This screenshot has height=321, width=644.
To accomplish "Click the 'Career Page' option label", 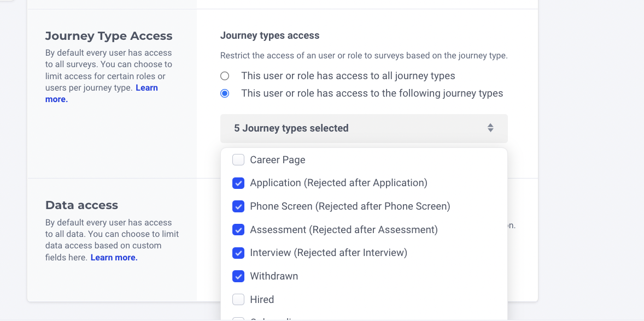I will tap(277, 160).
